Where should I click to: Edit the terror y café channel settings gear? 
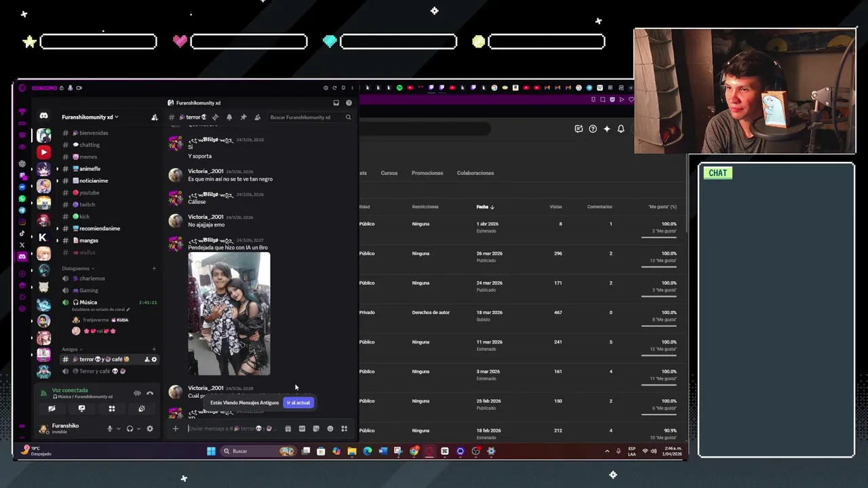point(154,359)
